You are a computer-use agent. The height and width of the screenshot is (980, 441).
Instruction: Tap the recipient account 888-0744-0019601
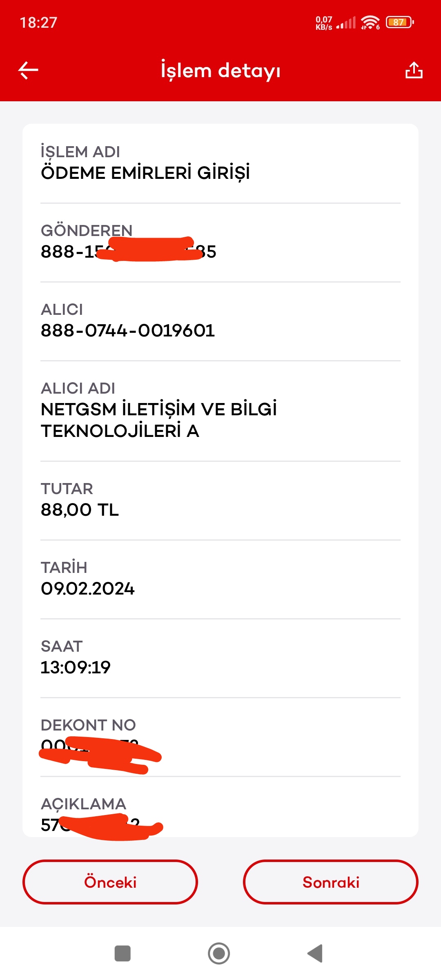[128, 330]
